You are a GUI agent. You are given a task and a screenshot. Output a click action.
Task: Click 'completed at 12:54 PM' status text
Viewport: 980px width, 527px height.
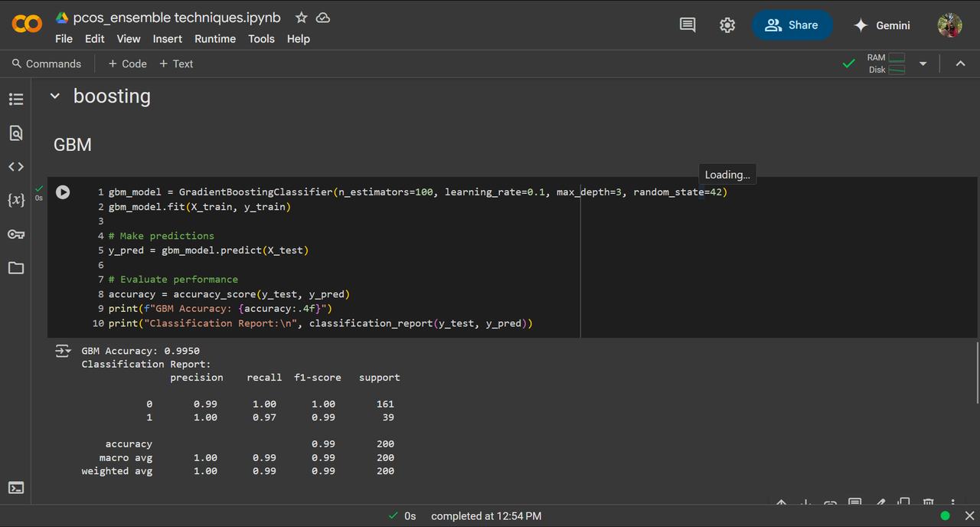(x=486, y=516)
